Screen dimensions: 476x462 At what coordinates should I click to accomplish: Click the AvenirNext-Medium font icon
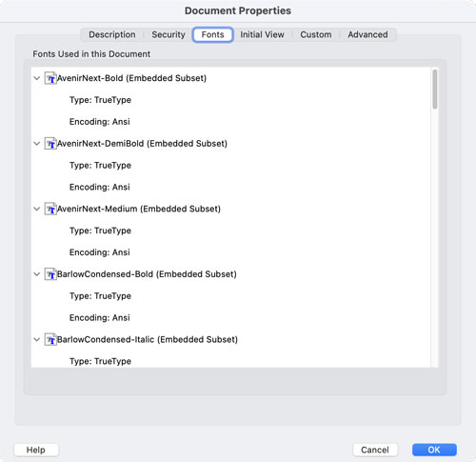click(x=50, y=209)
